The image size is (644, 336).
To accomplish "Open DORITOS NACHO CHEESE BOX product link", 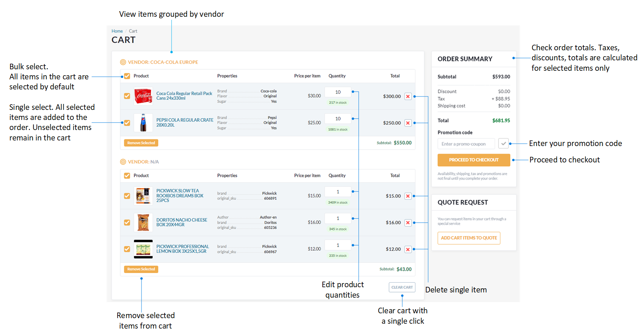I will point(182,222).
